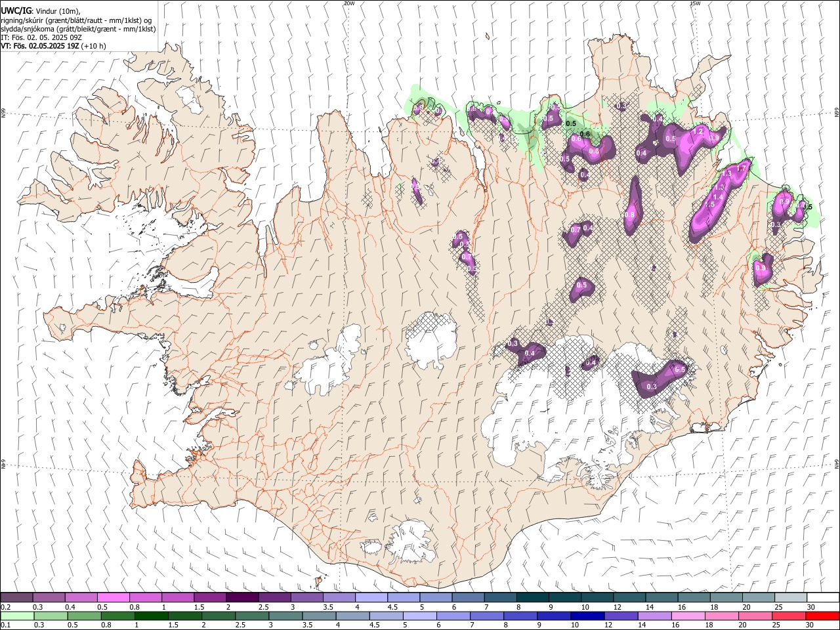Image resolution: width=840 pixels, height=630 pixels.
Task: Click the '0.2' tick label on snow scale
Action: [x=5, y=607]
